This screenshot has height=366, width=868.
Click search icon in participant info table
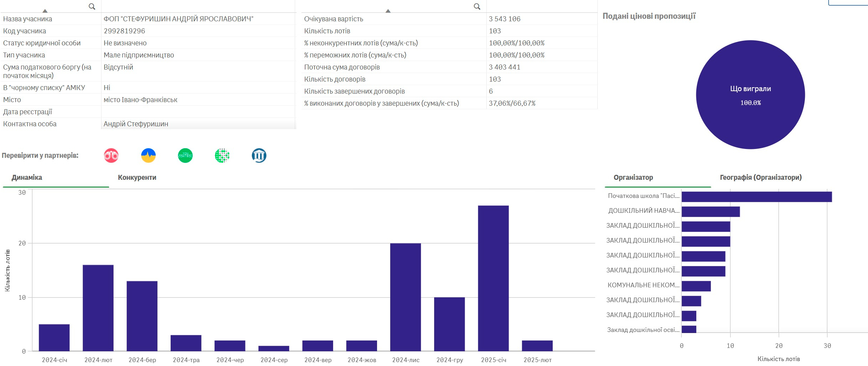click(x=92, y=6)
